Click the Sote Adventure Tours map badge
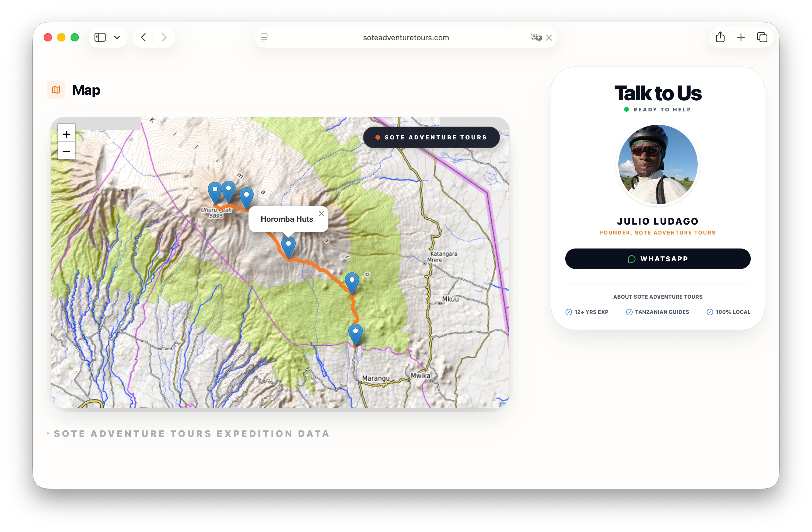The width and height of the screenshot is (812, 532). [x=431, y=137]
